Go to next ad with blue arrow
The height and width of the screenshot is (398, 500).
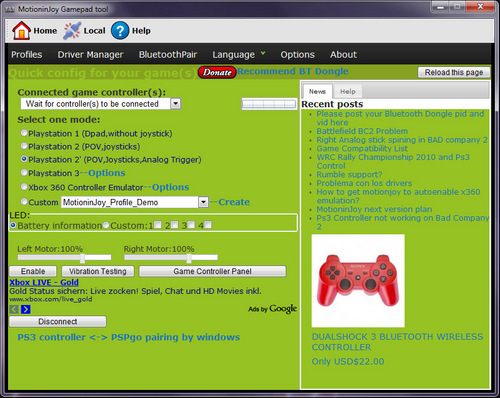(26, 309)
